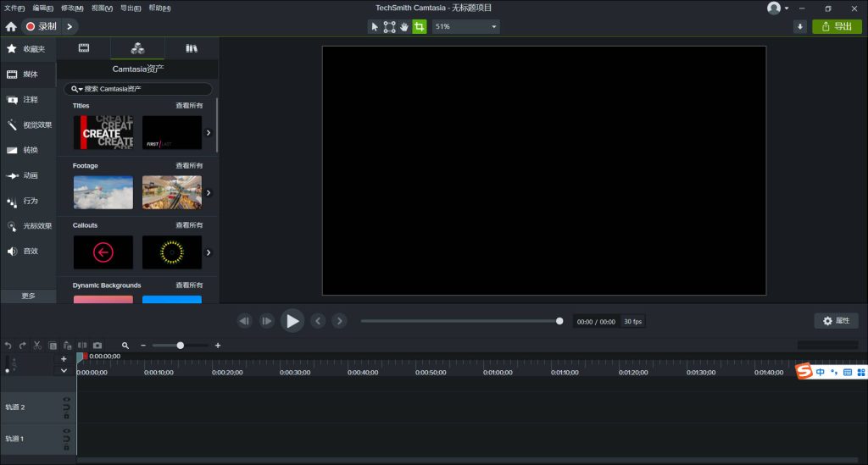Open the 注释 annotations panel

click(28, 100)
